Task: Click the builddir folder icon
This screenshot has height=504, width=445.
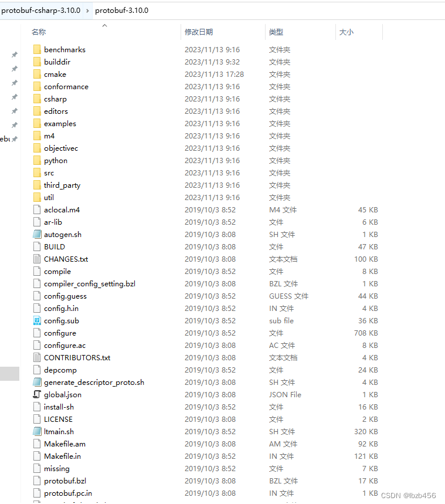Action: pyautogui.click(x=37, y=62)
